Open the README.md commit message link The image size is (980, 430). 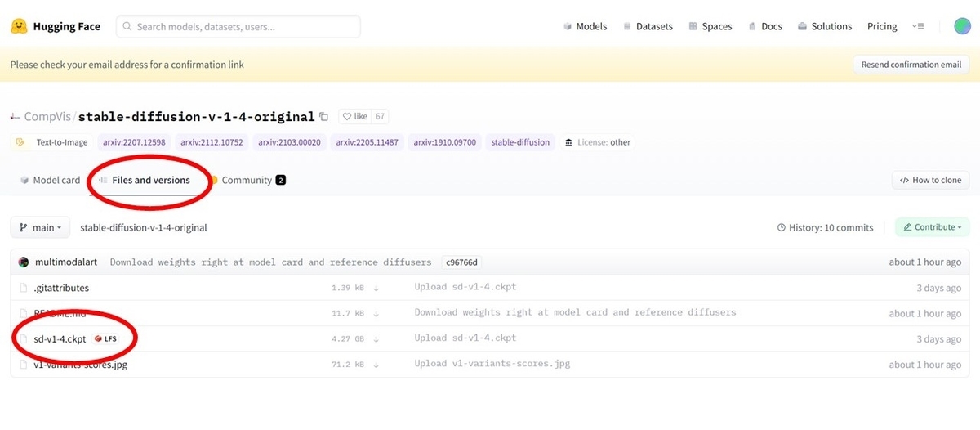575,313
